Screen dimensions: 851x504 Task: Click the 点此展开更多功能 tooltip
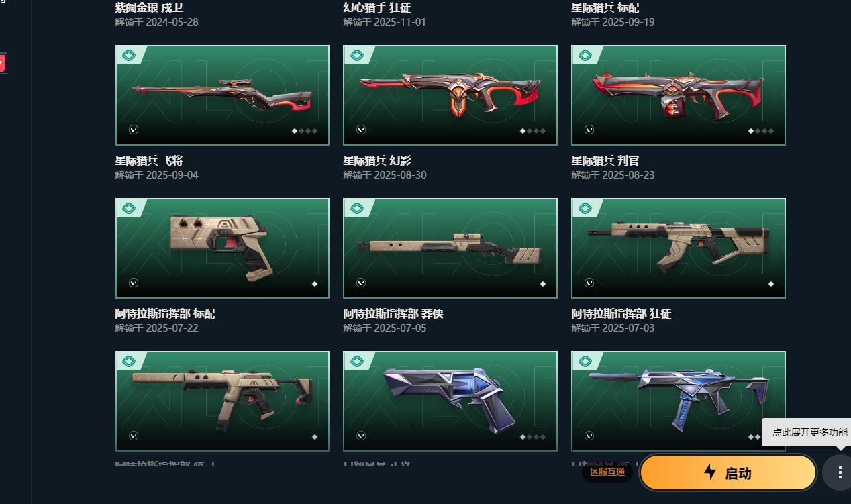tap(809, 432)
